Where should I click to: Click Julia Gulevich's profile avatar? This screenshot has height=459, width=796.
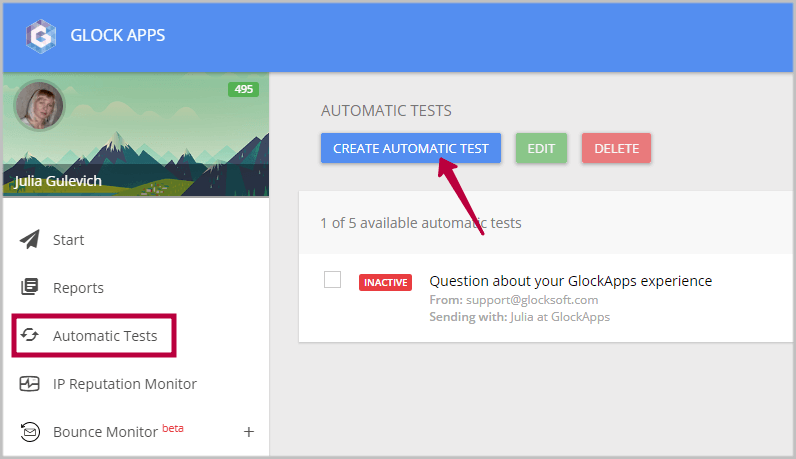[x=39, y=106]
